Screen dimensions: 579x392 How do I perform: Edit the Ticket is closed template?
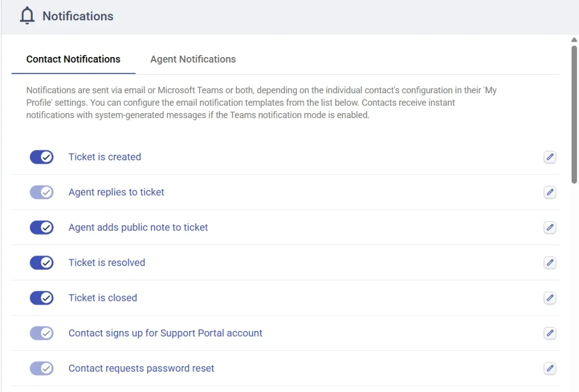tap(550, 298)
